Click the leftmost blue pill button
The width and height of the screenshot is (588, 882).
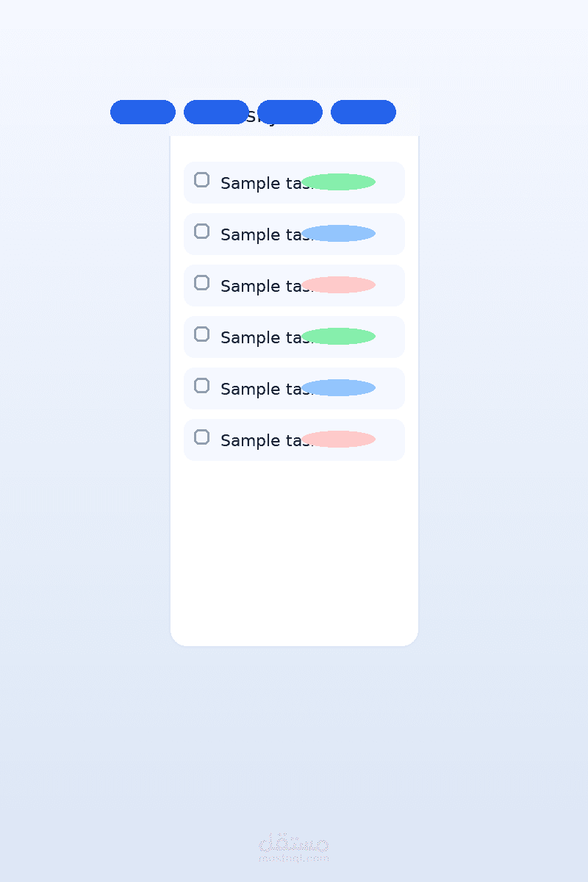(x=143, y=112)
